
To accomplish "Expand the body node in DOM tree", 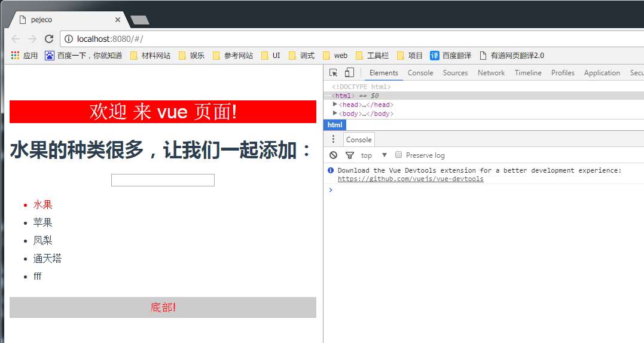I will pyautogui.click(x=335, y=114).
